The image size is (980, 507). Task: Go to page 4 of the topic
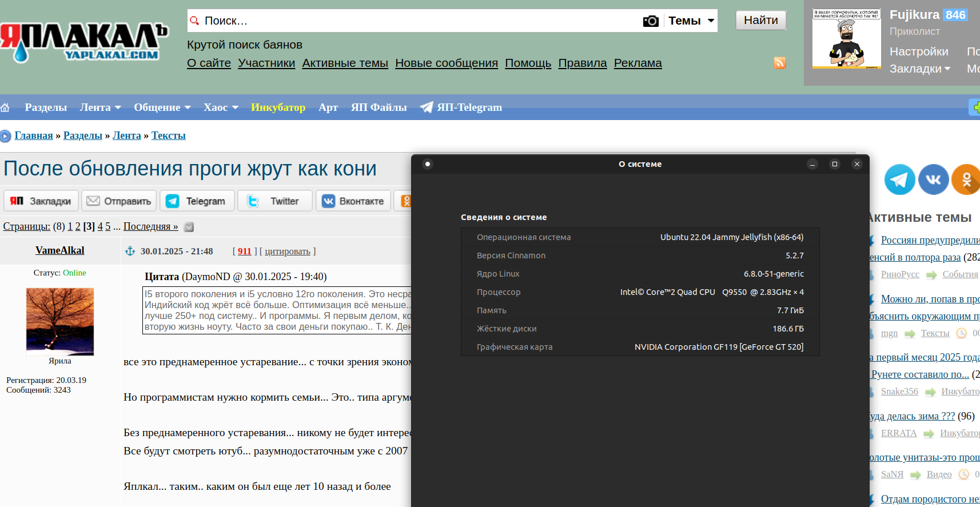point(100,226)
